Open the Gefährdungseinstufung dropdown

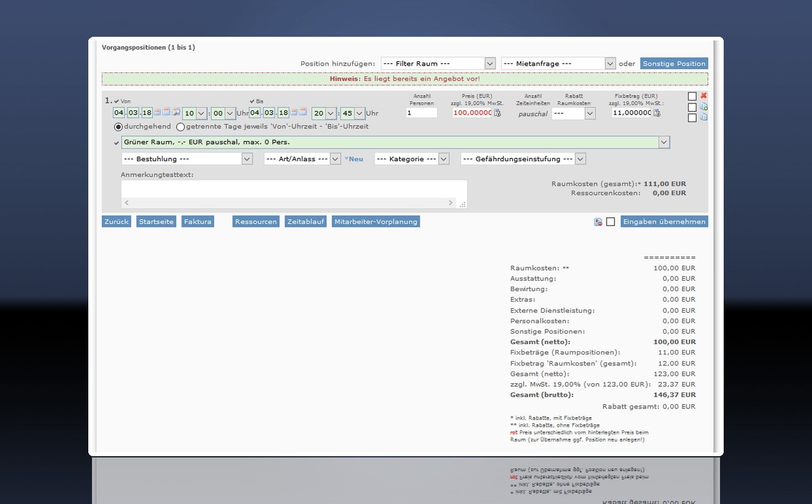[x=523, y=159]
